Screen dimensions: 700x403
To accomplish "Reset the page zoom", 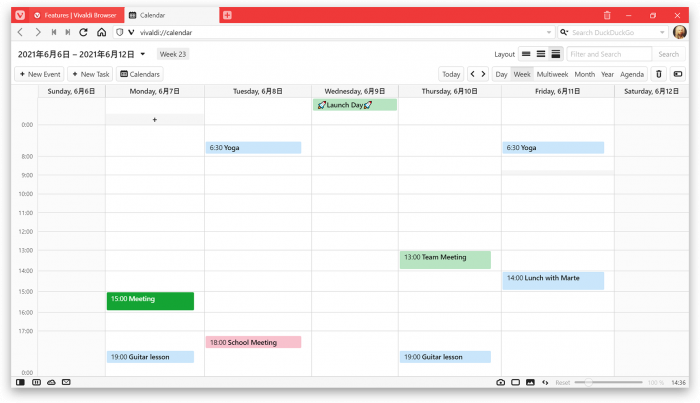I will (562, 382).
